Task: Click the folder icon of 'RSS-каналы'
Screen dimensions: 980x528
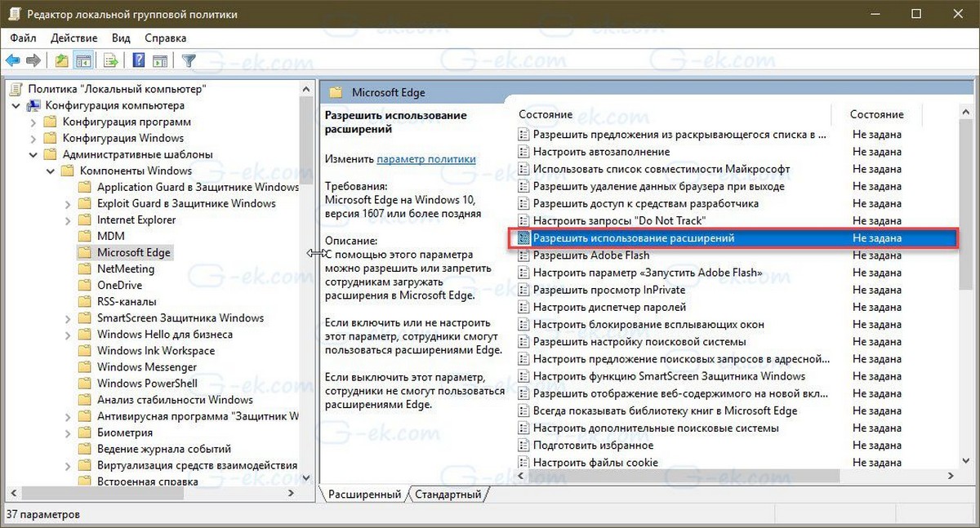Action: point(84,301)
